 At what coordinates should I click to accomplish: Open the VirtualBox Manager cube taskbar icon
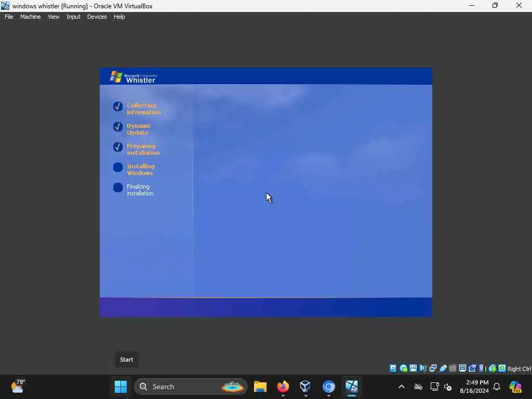(305, 387)
